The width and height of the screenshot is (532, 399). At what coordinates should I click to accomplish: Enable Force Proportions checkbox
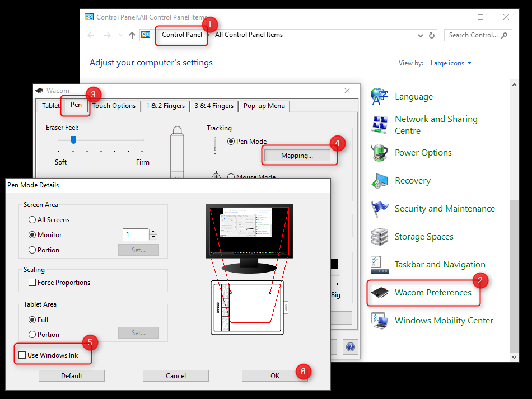pos(32,282)
